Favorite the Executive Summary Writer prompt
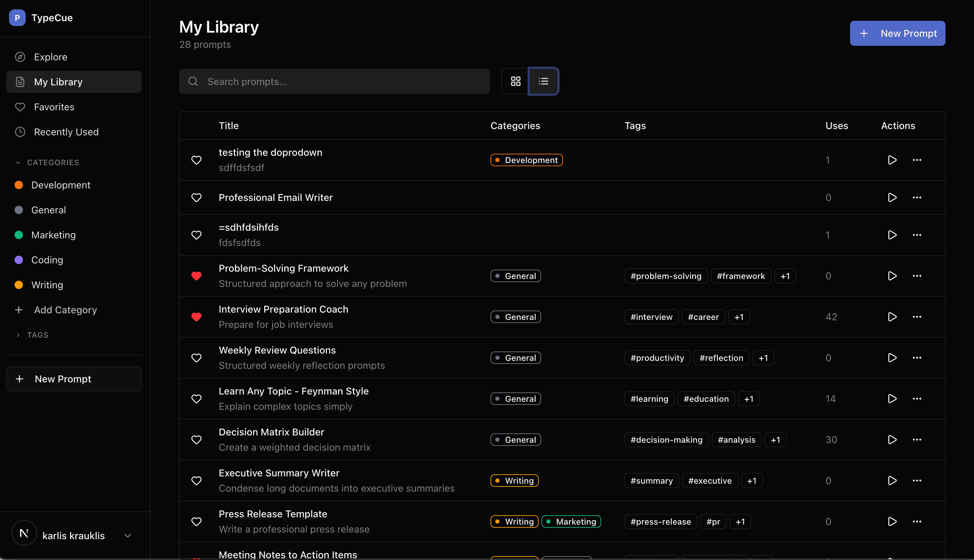974x560 pixels. (x=196, y=481)
